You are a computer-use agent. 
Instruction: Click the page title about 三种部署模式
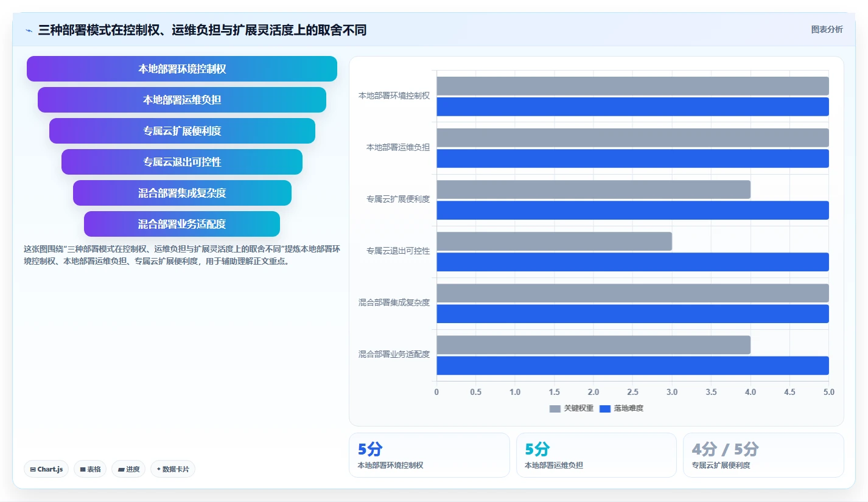click(202, 30)
